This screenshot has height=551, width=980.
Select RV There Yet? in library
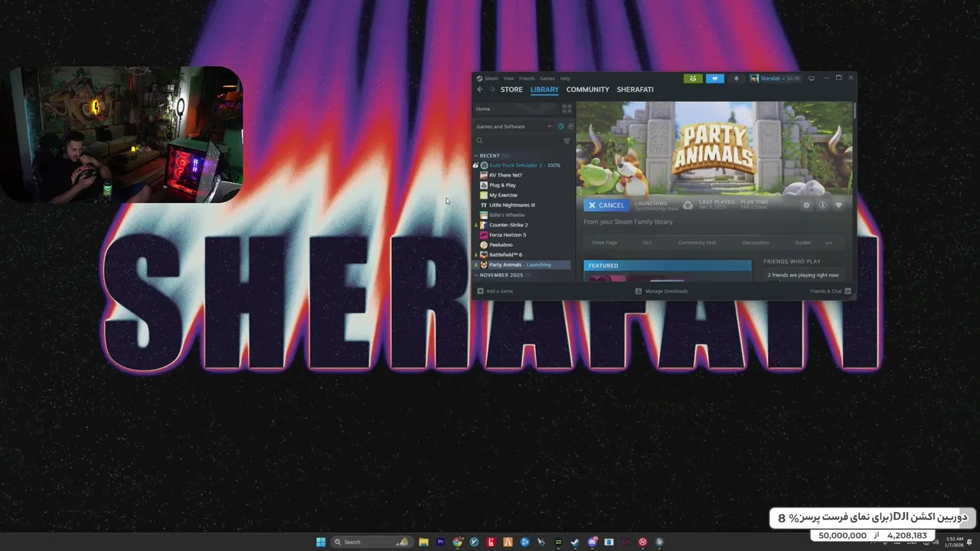click(x=523, y=175)
